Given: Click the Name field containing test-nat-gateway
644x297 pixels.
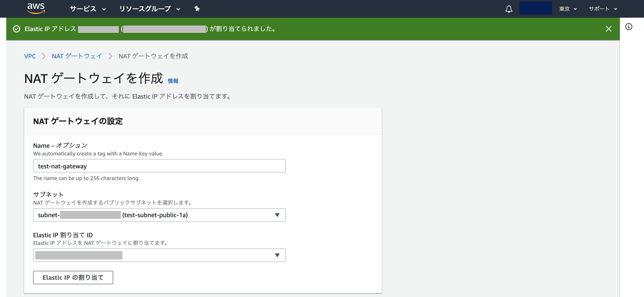Looking at the screenshot, I should click(159, 165).
